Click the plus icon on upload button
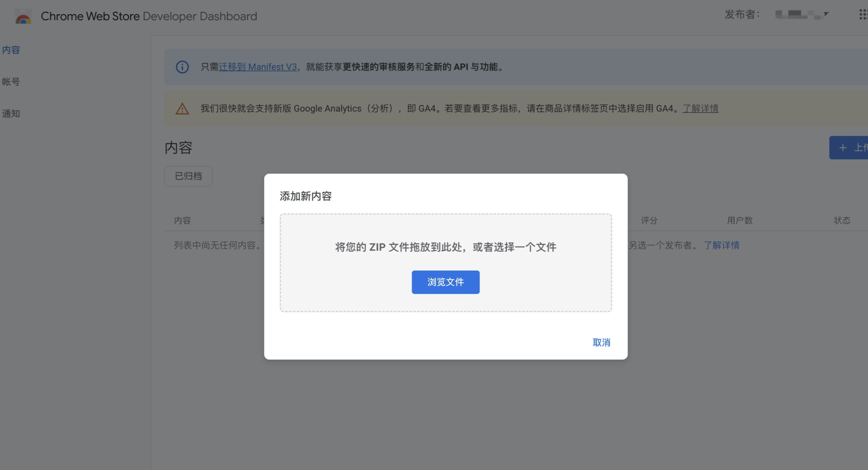This screenshot has width=868, height=470. click(x=843, y=148)
